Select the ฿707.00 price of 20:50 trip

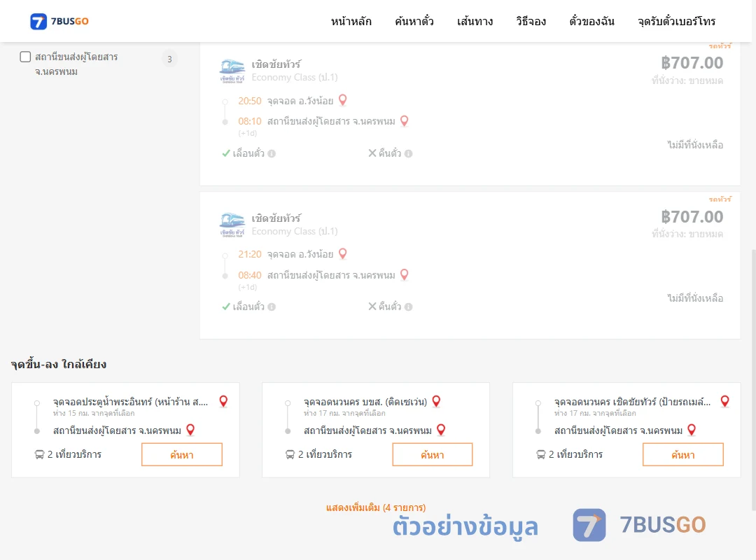pos(692,63)
